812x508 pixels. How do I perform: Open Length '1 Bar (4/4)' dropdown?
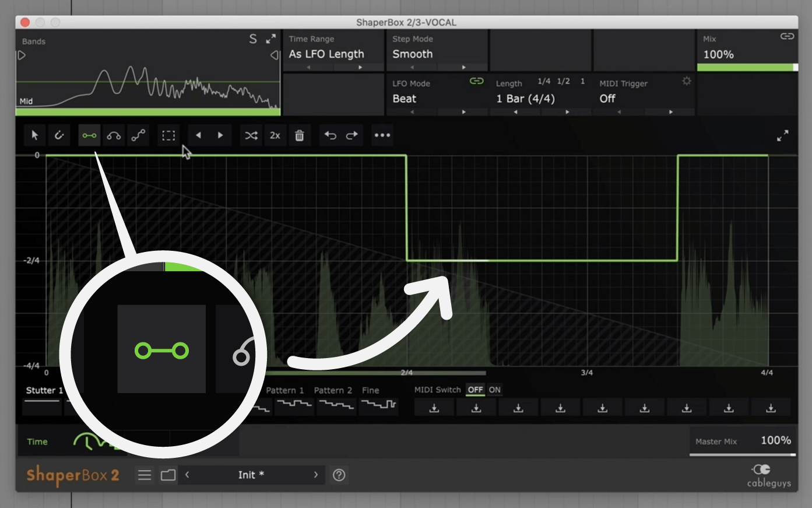[x=525, y=99]
